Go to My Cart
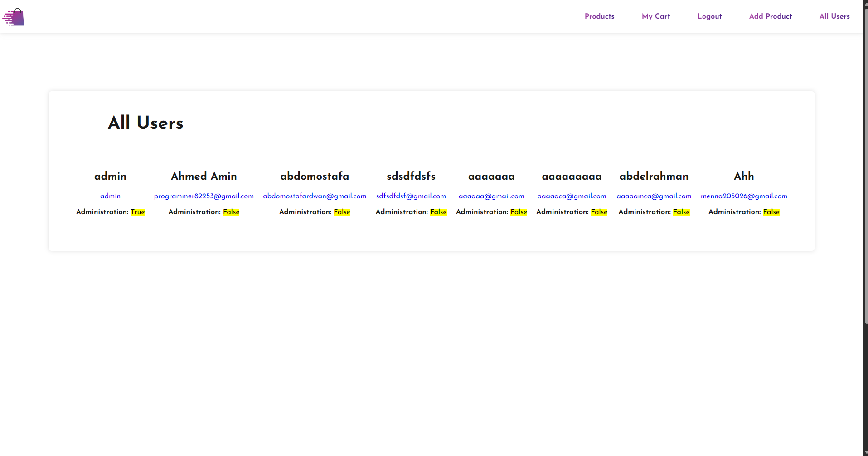The height and width of the screenshot is (456, 868). click(655, 16)
